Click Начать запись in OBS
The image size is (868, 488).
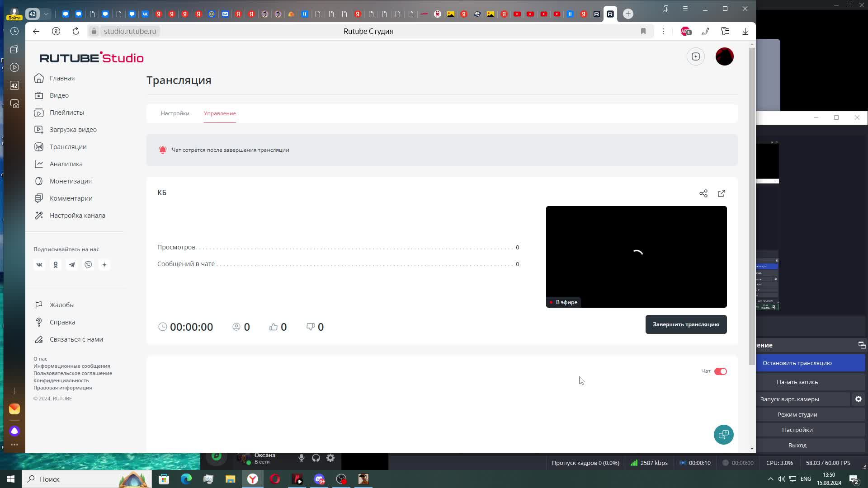coord(797,382)
